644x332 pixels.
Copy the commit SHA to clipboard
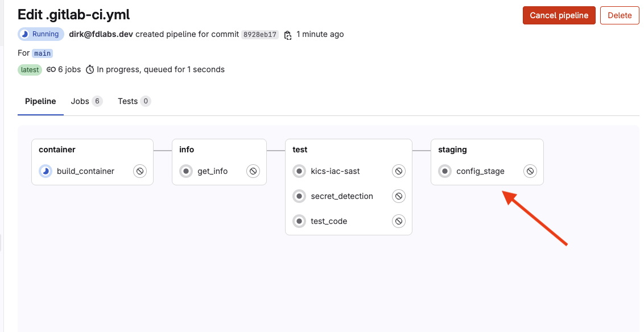point(288,35)
